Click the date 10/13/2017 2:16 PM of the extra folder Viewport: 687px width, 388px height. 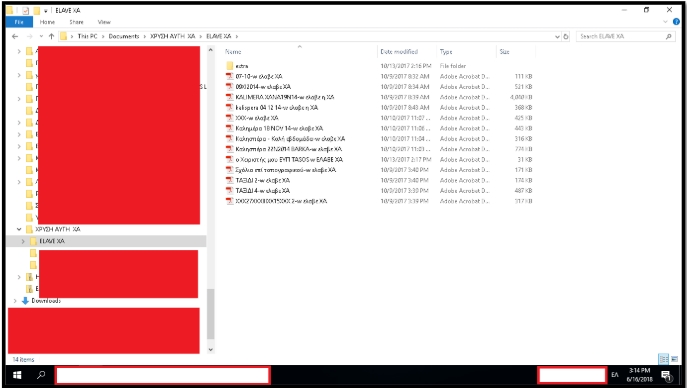(x=406, y=66)
